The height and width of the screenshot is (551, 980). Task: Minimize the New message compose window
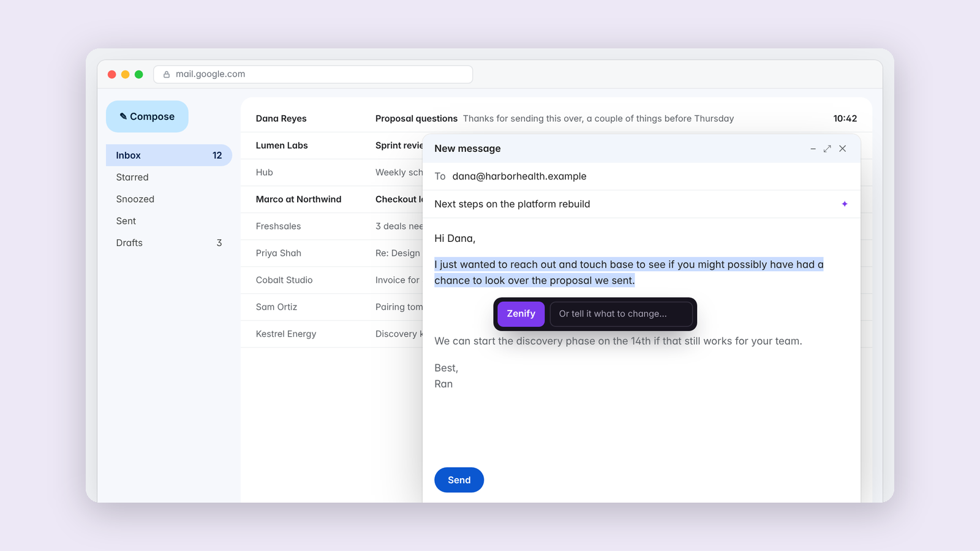coord(813,149)
